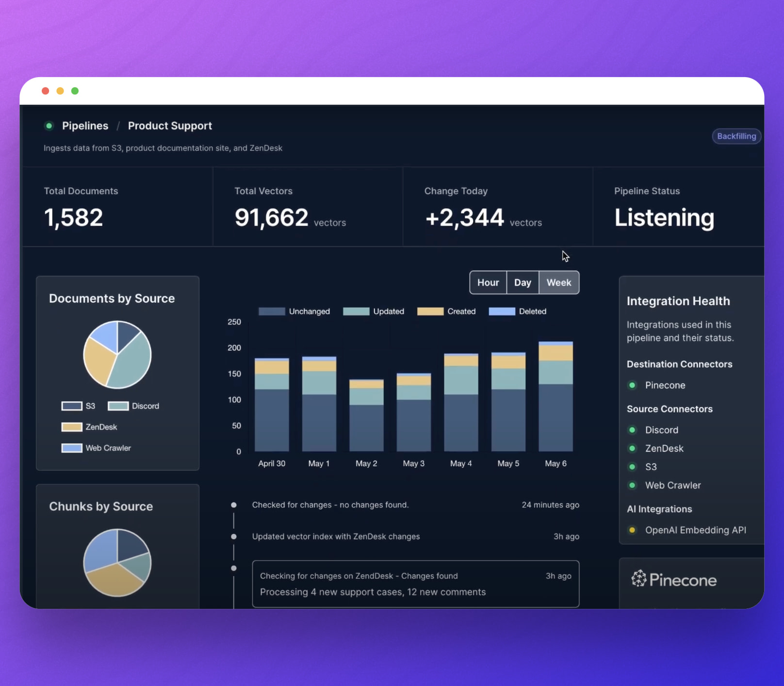Click the green status dot next to Pinecone connector
784x686 pixels.
pyautogui.click(x=632, y=385)
